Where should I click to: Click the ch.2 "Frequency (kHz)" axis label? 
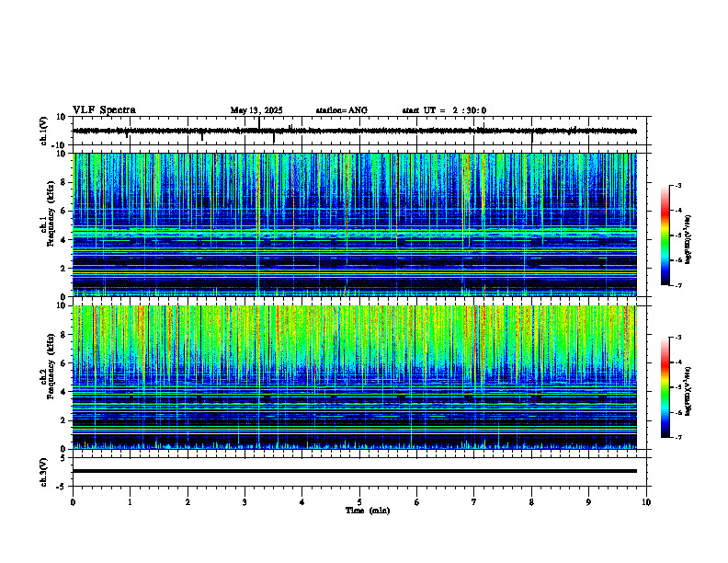point(51,366)
